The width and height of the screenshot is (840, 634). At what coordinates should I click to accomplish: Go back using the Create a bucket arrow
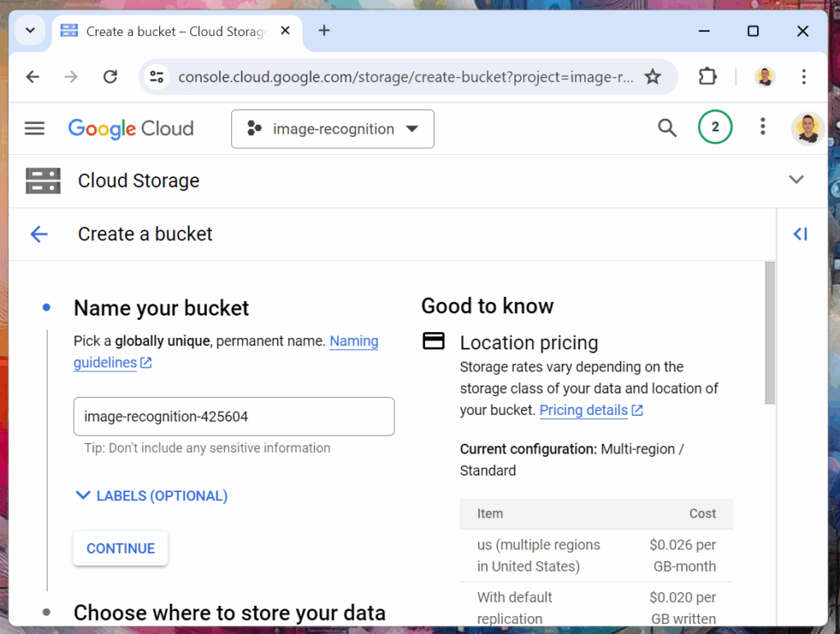coord(39,235)
